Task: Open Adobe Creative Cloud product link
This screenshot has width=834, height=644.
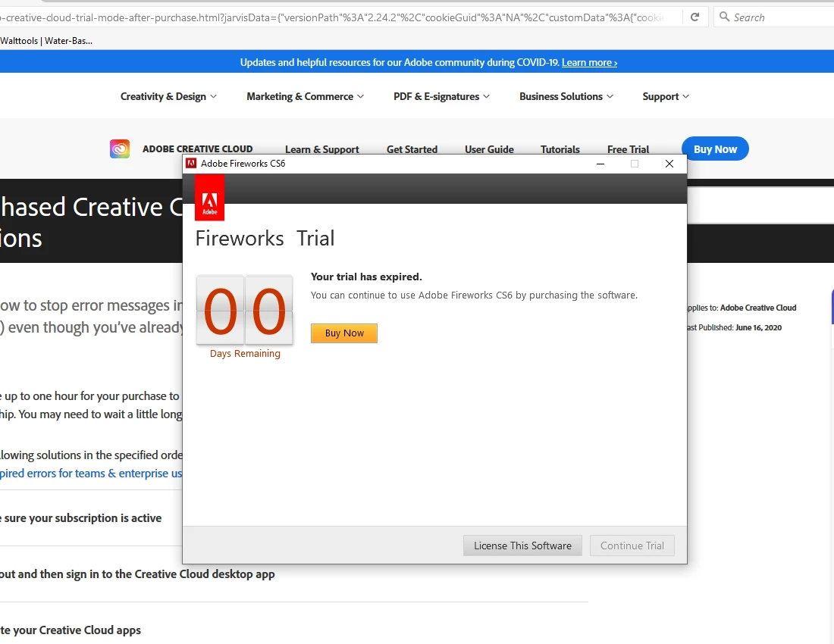Action: pyautogui.click(x=197, y=148)
